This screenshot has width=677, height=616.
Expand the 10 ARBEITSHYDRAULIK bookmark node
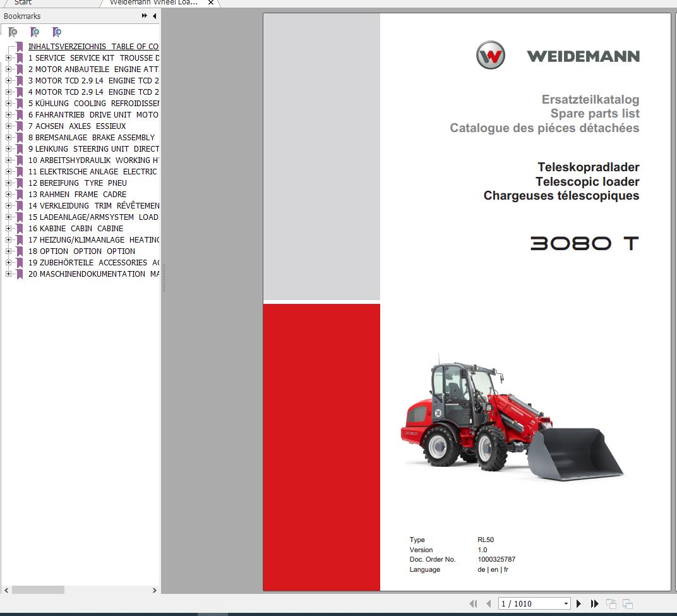8,160
